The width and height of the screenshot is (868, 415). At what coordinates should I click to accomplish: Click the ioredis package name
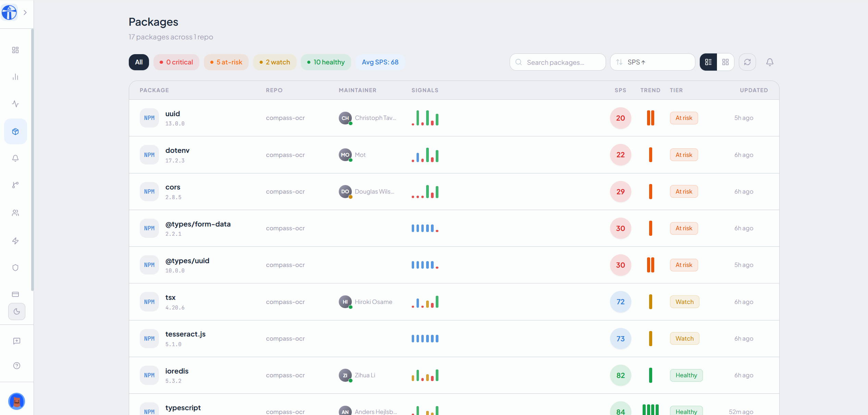point(177,371)
